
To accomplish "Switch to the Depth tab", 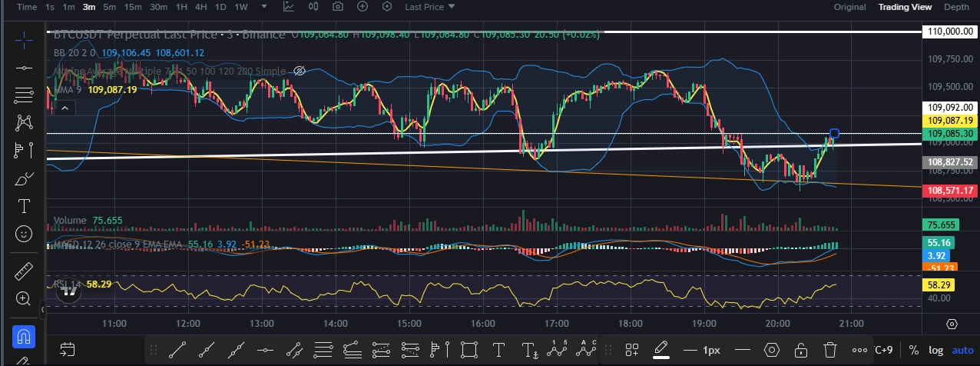I will pos(956,7).
